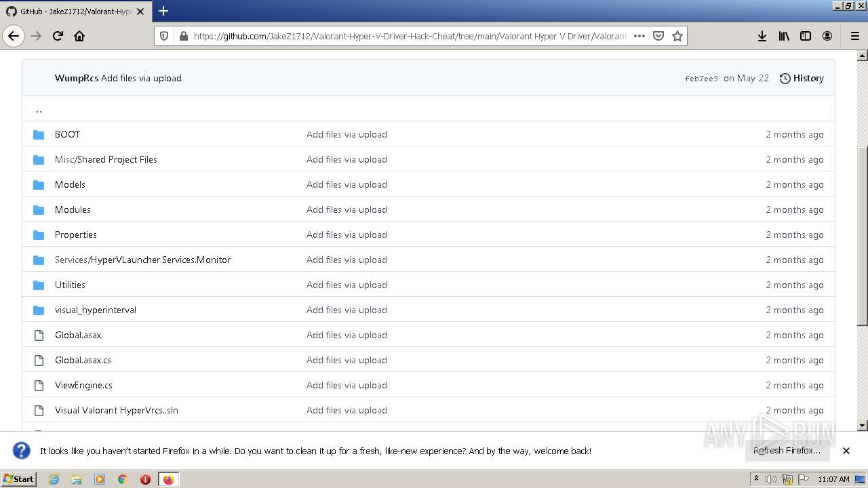
Task: Open commit message in the Properties row
Action: [x=347, y=235]
